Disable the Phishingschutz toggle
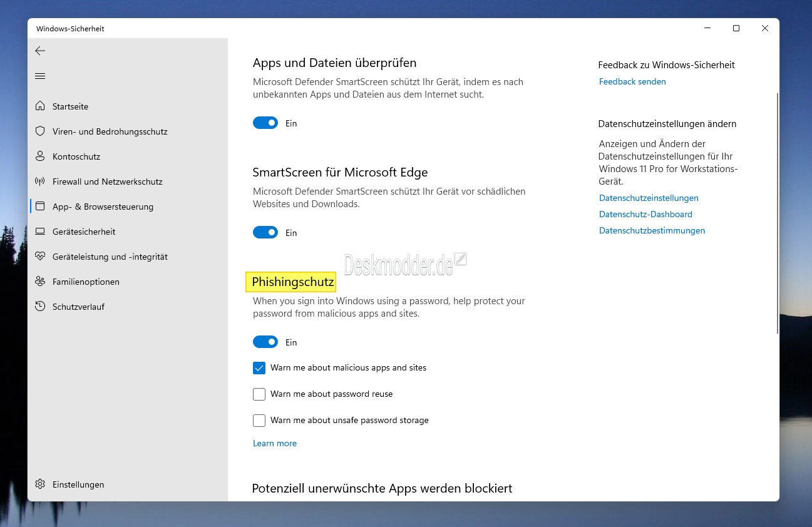Viewport: 812px width, 527px height. point(265,342)
